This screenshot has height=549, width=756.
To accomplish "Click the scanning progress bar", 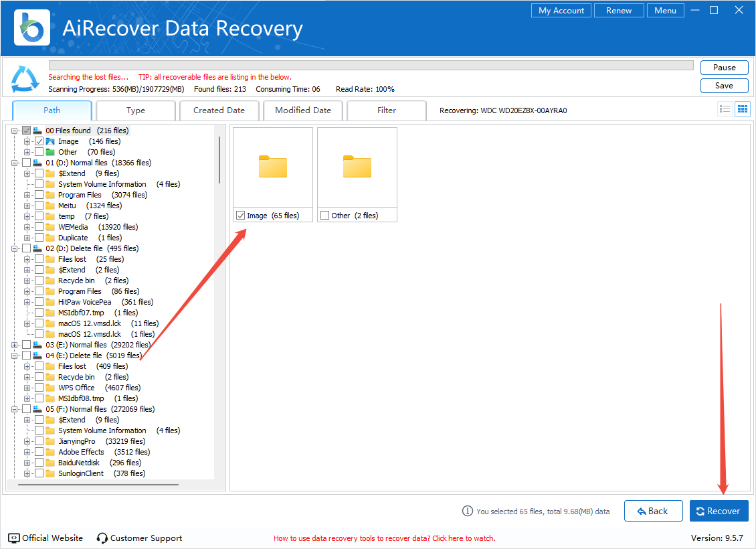I will click(371, 66).
